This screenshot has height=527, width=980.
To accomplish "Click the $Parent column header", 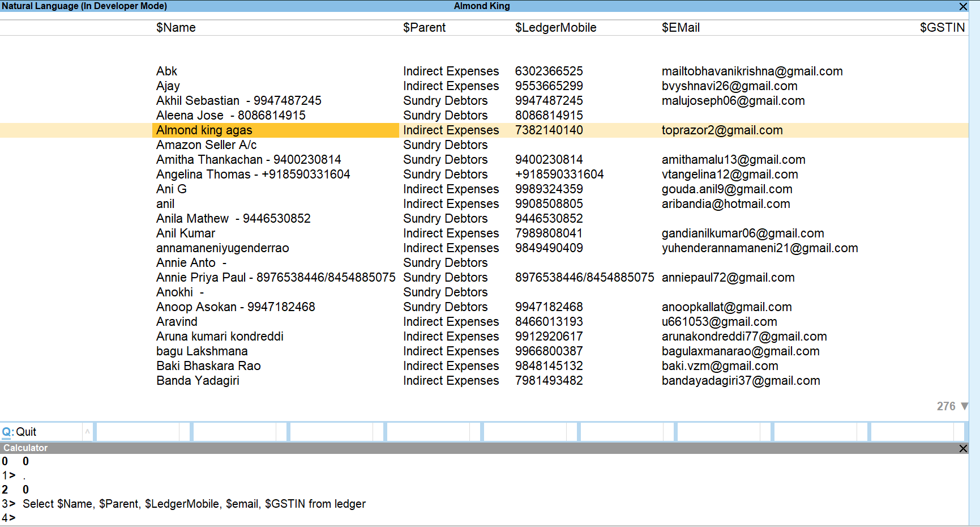I will tap(425, 27).
